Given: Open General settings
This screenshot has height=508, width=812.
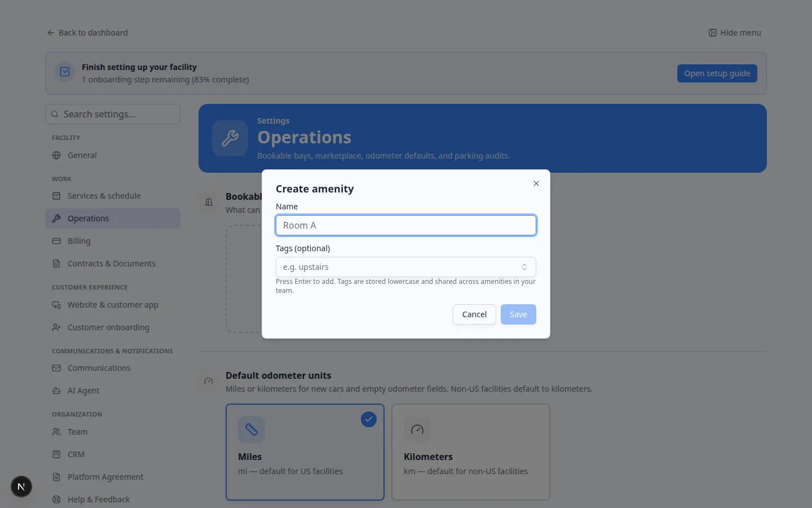Looking at the screenshot, I should coord(113,155).
